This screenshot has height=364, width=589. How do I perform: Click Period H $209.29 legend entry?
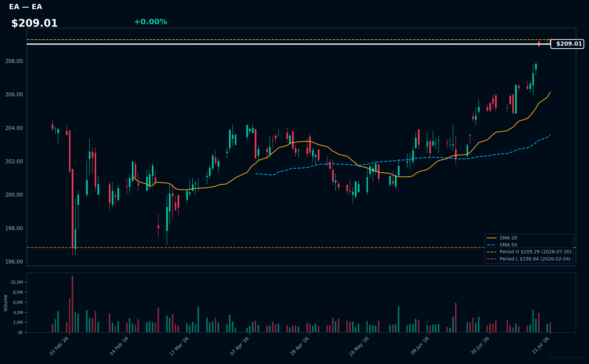click(529, 252)
